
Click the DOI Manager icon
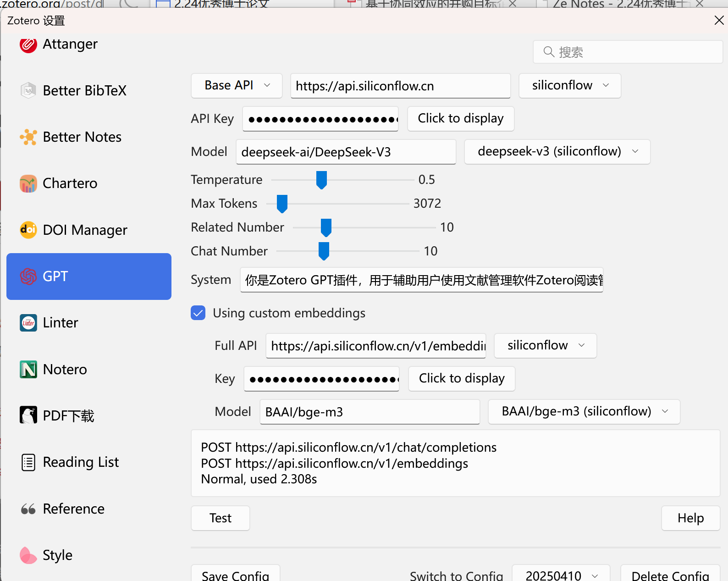pos(28,230)
